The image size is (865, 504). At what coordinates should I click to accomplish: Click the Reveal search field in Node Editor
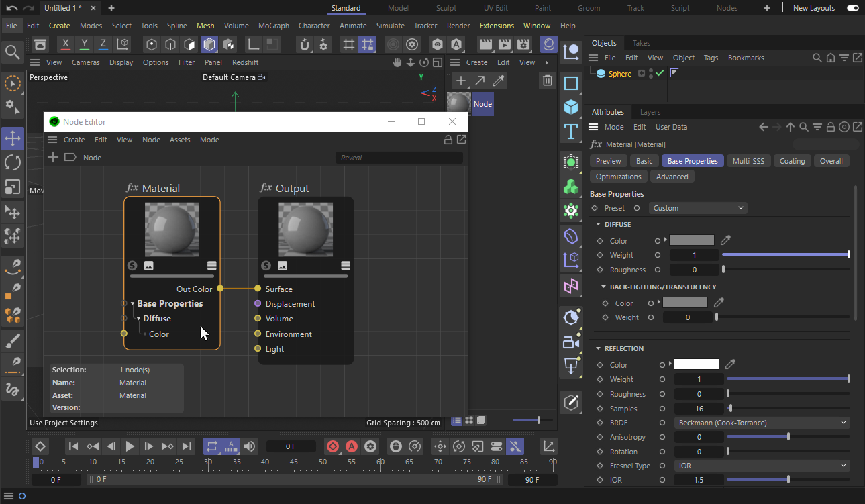click(399, 158)
